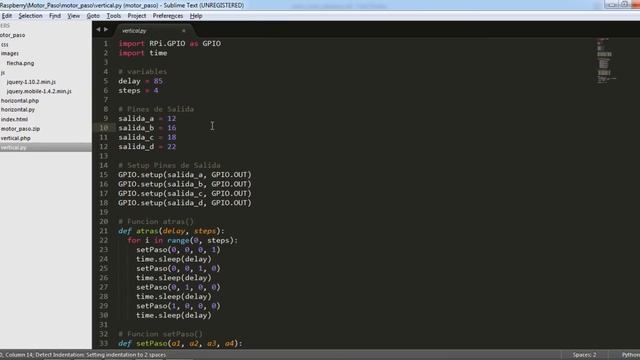Viewport: 640px width, 360px height.
Task: Open the Goto menu
Action: (93, 16)
